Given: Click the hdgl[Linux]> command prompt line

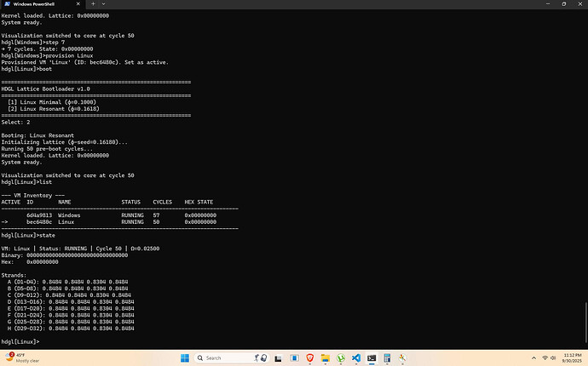Looking at the screenshot, I should [20, 341].
